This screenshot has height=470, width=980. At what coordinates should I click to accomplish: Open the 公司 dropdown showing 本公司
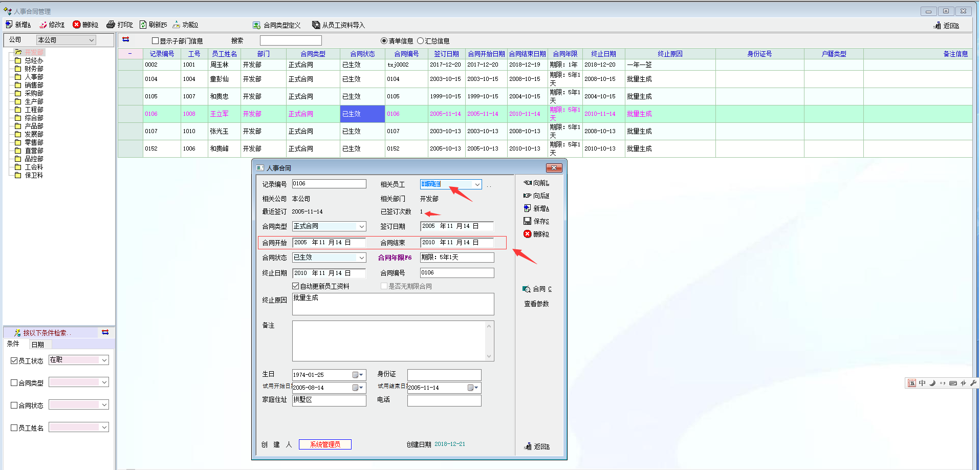(x=92, y=40)
